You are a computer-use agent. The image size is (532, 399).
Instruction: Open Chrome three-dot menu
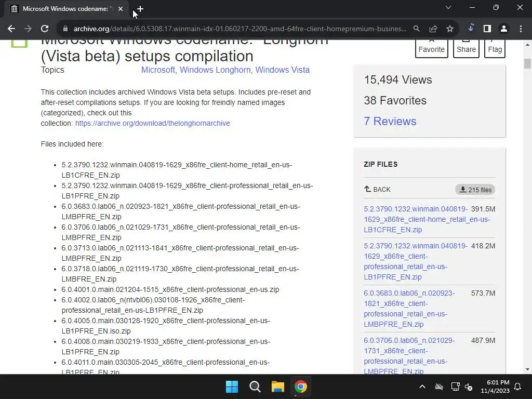(521, 29)
